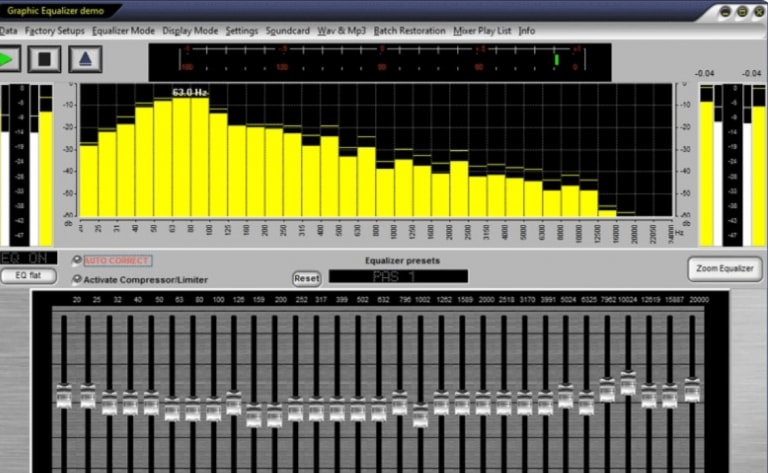Click the Stop square button

[x=45, y=59]
